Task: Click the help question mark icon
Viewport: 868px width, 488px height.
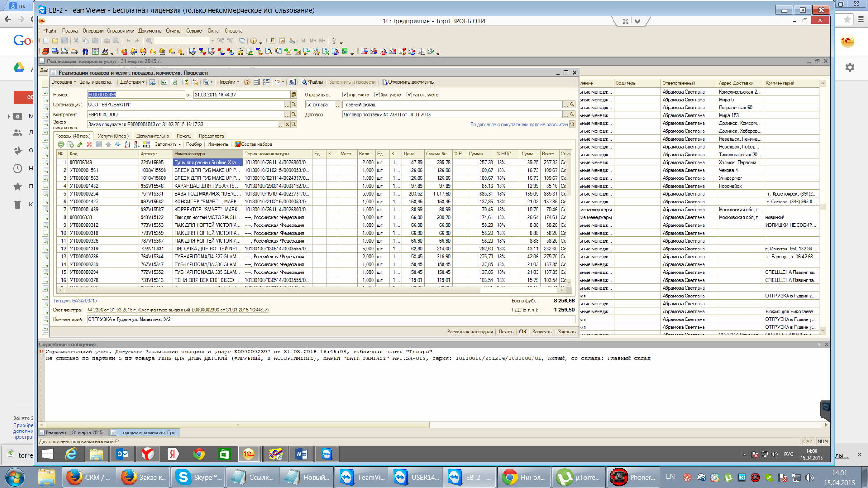Action: (x=247, y=82)
